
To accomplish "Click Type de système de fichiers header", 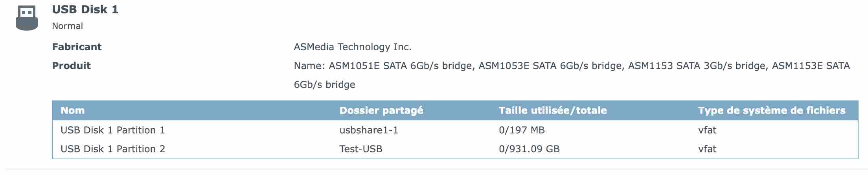I will [x=772, y=111].
